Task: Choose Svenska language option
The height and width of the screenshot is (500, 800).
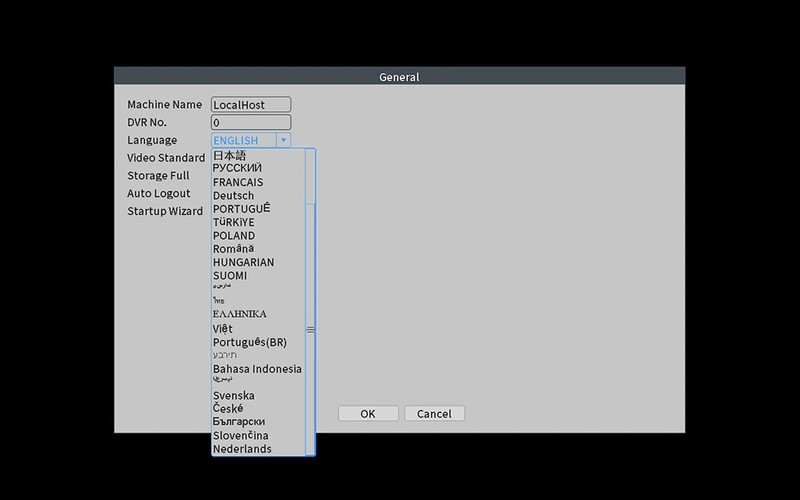Action: click(233, 396)
